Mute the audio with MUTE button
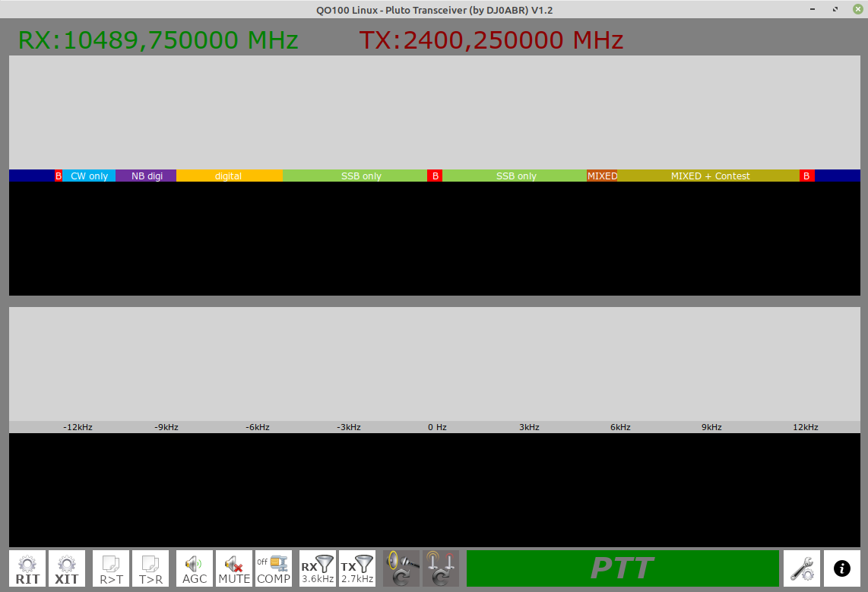The image size is (868, 592). [x=234, y=568]
